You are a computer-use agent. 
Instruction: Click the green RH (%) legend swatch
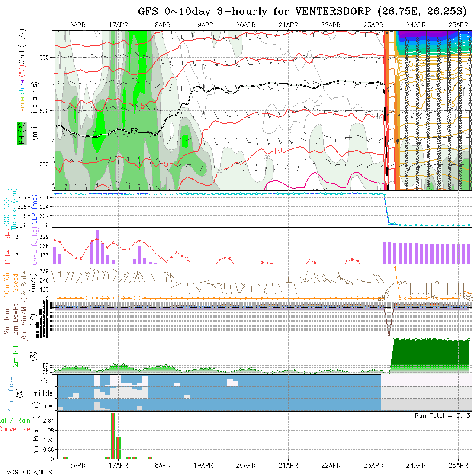point(22,134)
